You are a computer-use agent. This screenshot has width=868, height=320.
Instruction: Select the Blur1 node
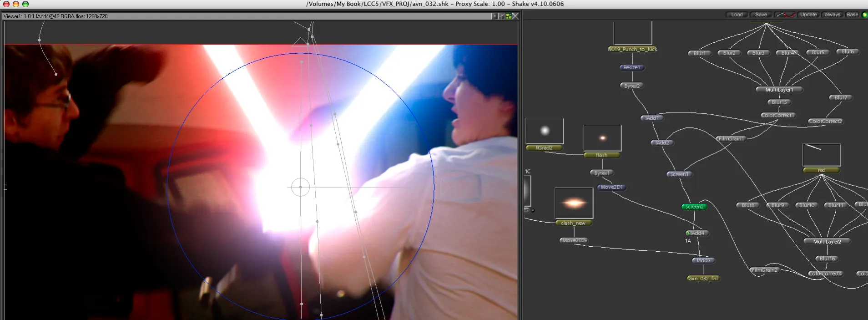point(700,53)
